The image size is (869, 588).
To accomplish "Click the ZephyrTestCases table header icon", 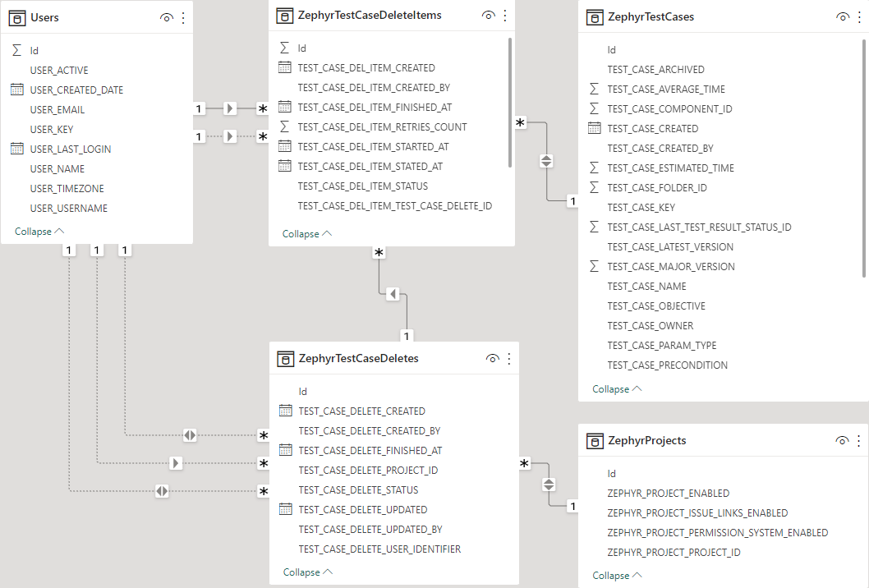I will click(x=595, y=16).
